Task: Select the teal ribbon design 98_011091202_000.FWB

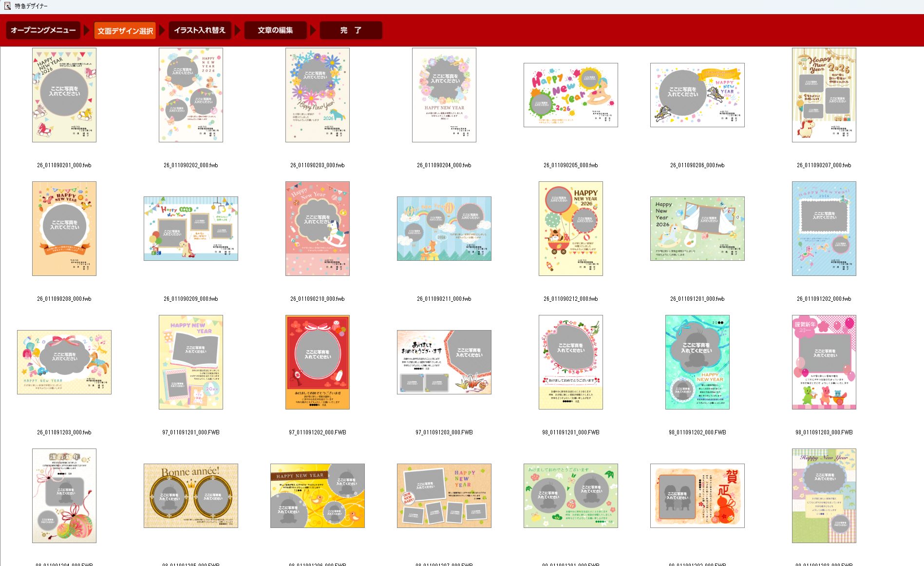Action: coord(697,362)
